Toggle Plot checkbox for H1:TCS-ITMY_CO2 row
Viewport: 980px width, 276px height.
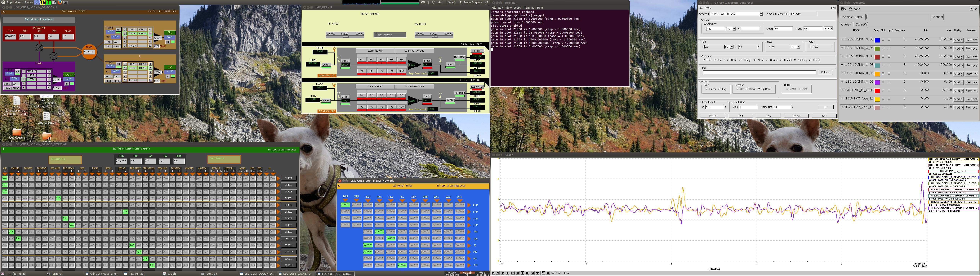point(883,107)
